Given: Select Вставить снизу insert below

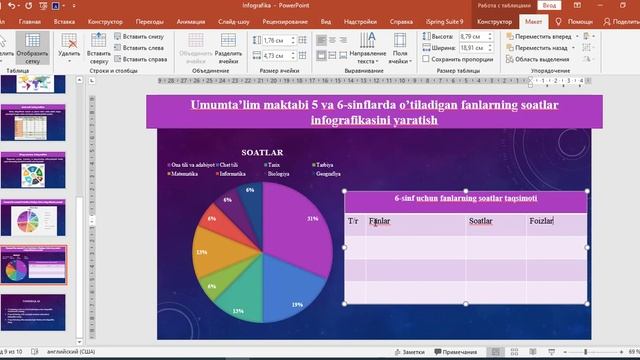Looking at the screenshot, I should pyautogui.click(x=139, y=36).
